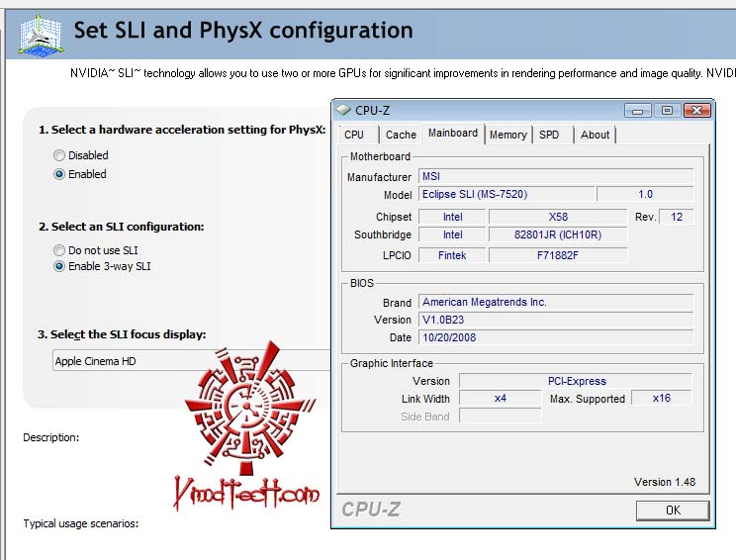The image size is (736, 560).
Task: Switch to the Cache tab in CPU-Z
Action: [401, 135]
